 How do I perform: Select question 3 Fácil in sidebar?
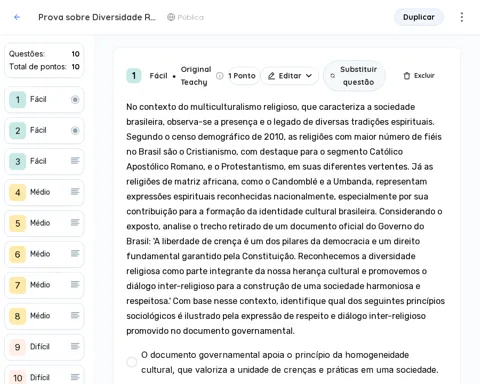(44, 161)
